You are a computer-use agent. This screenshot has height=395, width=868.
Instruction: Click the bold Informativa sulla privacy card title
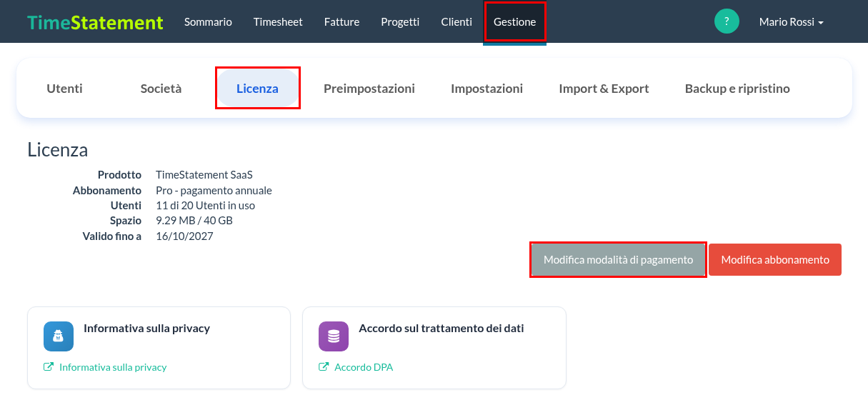point(146,329)
